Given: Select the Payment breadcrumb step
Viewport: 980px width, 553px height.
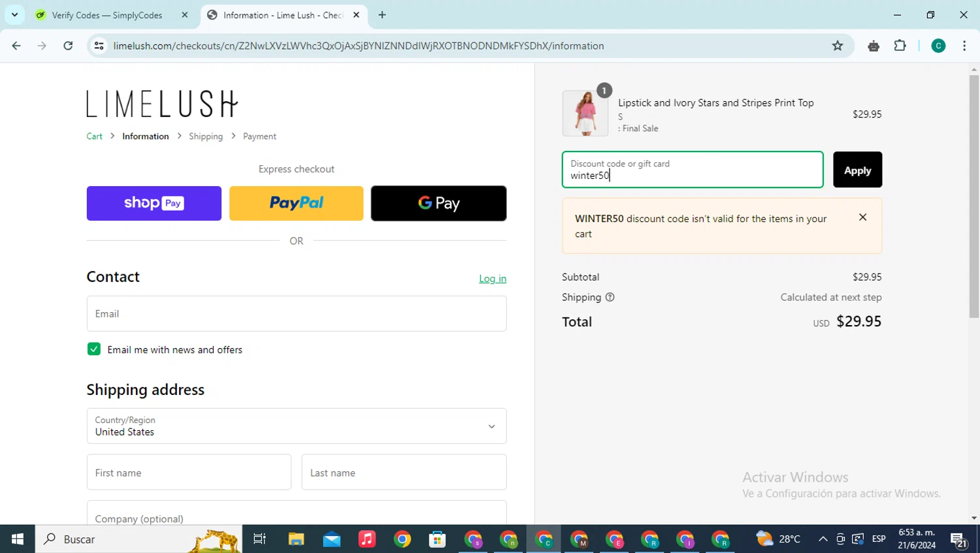Looking at the screenshot, I should coord(259,136).
